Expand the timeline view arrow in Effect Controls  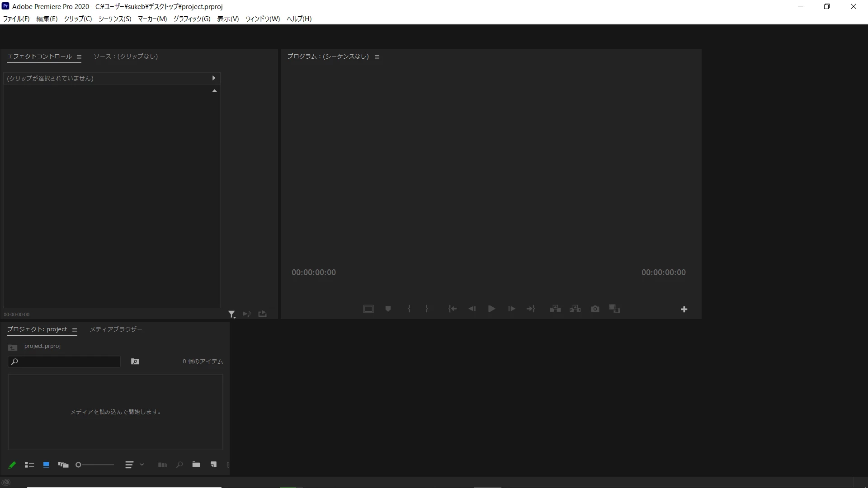point(214,78)
